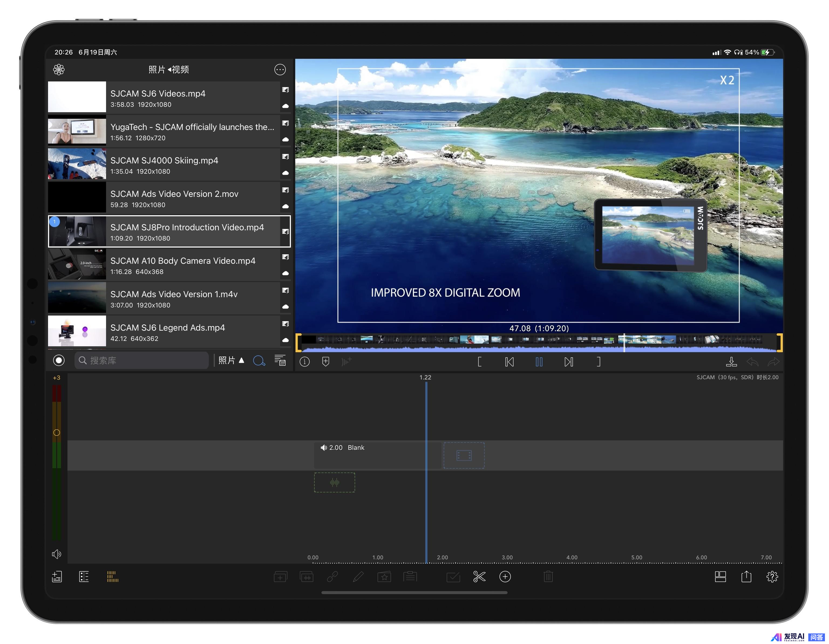829x644 pixels.
Task: Click the Wi-Fi icon in status bar
Action: pos(727,52)
